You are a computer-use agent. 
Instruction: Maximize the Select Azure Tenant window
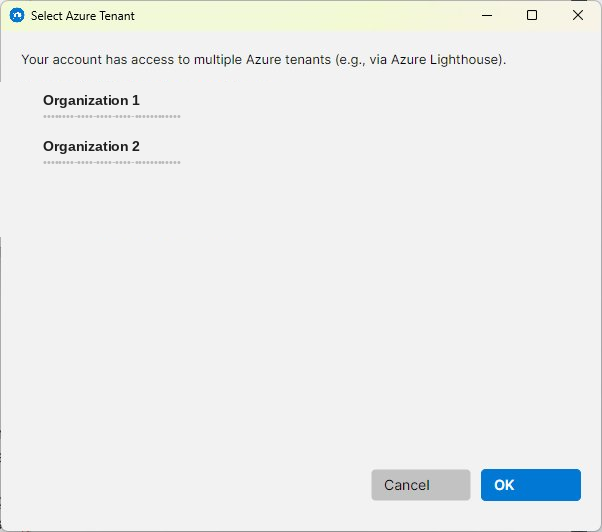tap(532, 15)
